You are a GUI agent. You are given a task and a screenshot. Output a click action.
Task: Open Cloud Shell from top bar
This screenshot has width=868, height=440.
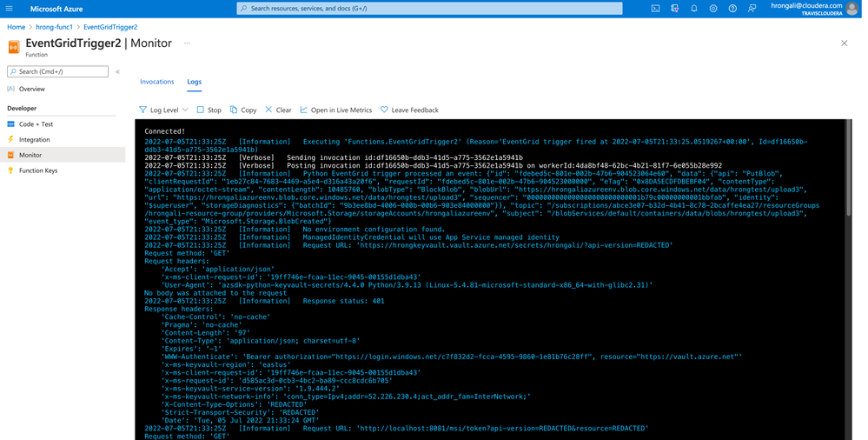click(655, 9)
